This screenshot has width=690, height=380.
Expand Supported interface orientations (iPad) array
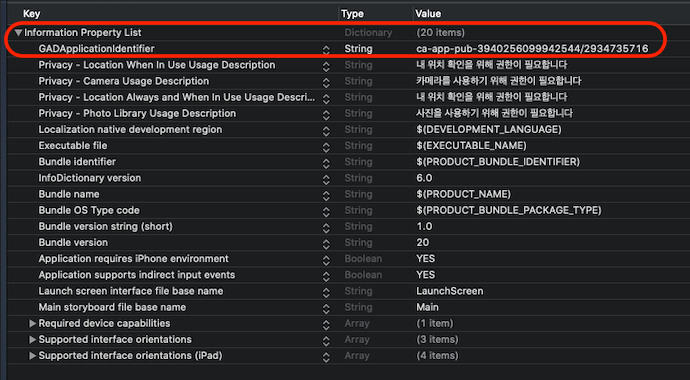[x=32, y=355]
